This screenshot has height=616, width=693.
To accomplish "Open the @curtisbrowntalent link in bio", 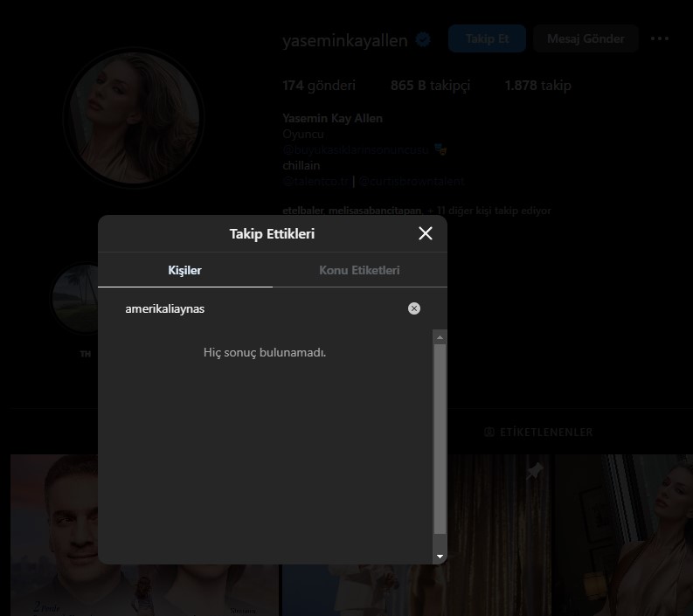I will (x=412, y=181).
